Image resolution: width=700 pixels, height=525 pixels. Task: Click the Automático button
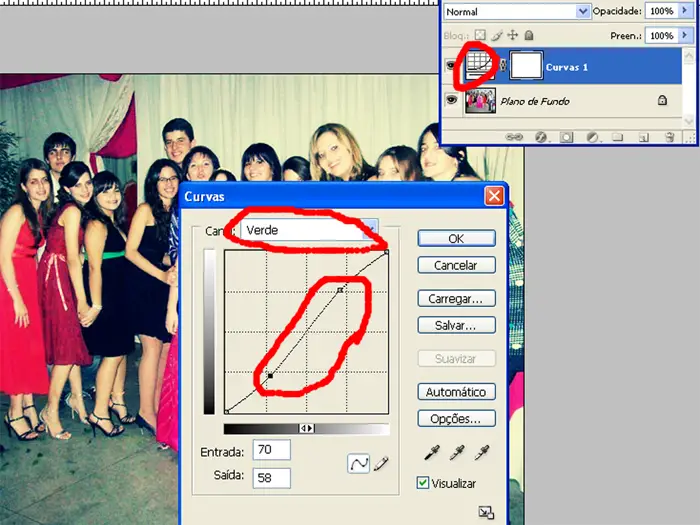point(456,392)
